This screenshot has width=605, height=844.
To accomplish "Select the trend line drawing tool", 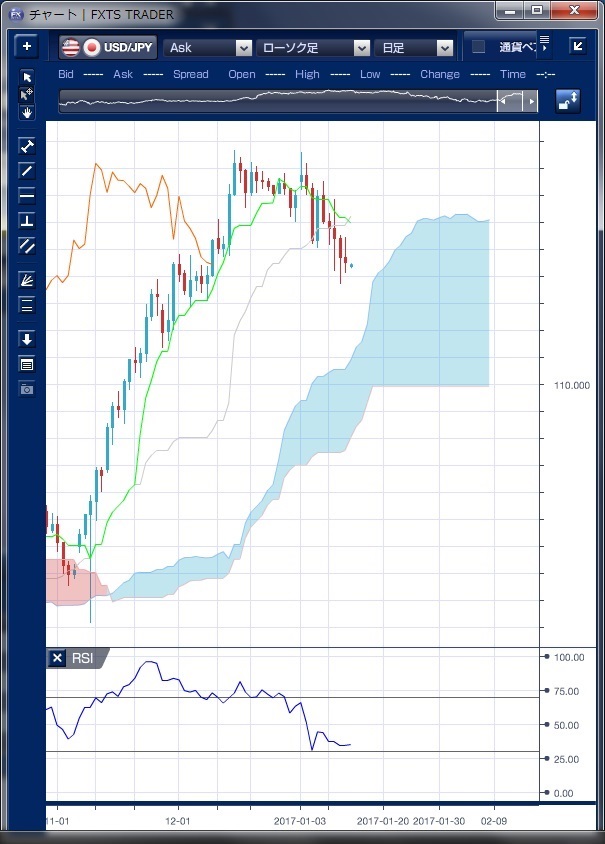I will [x=27, y=146].
